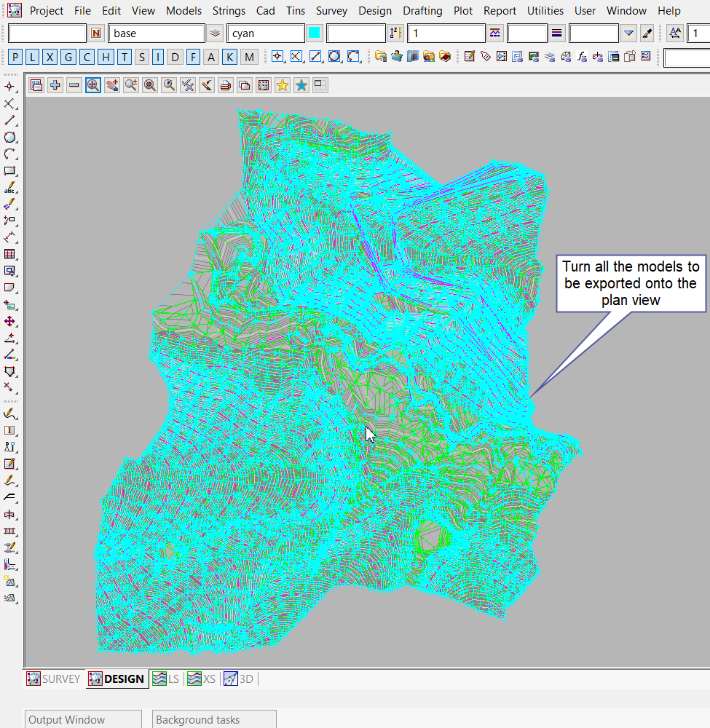Click the cyan color swatch

[315, 33]
